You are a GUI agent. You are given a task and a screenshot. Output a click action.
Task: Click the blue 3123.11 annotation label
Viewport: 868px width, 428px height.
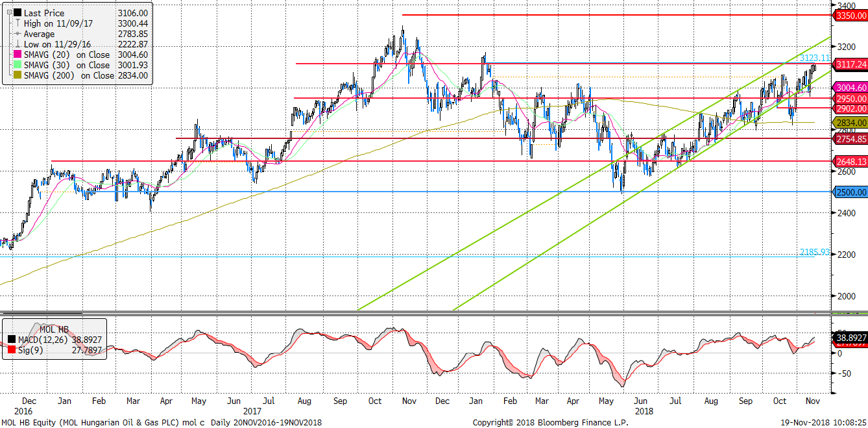coord(816,58)
